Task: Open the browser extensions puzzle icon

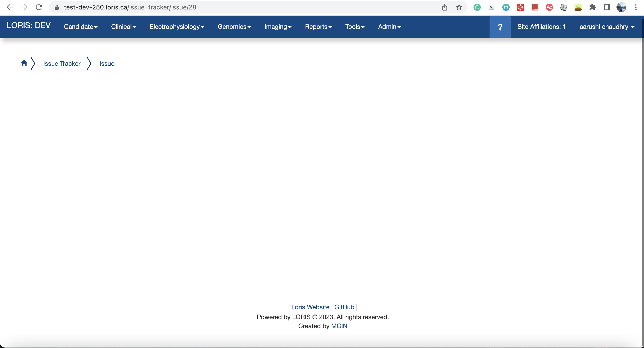Action: (593, 7)
